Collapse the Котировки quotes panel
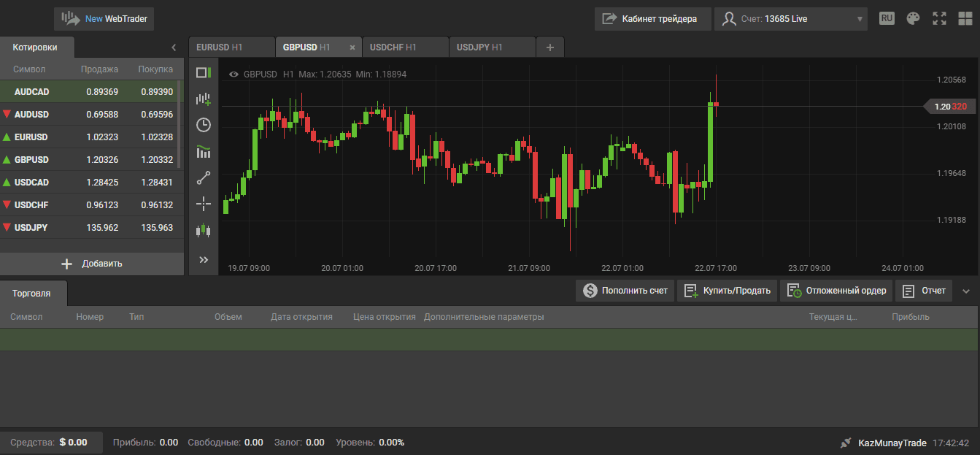Viewport: 980px width, 455px height. (174, 47)
